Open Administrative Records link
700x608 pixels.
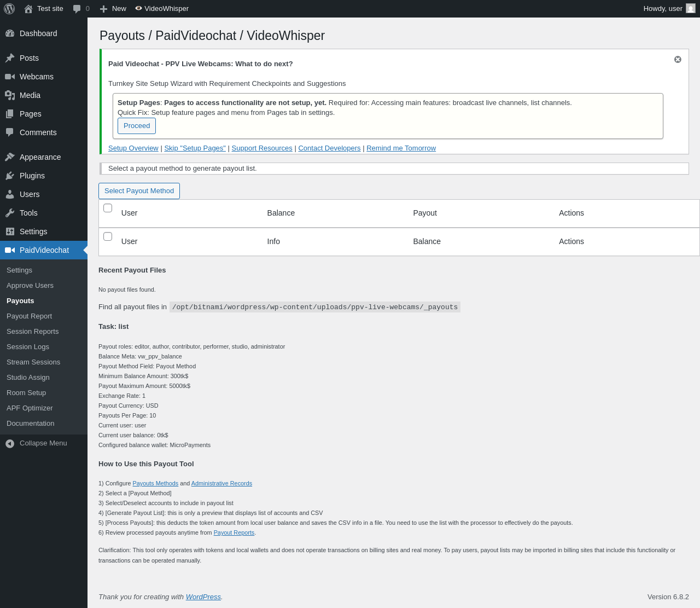pos(221,484)
